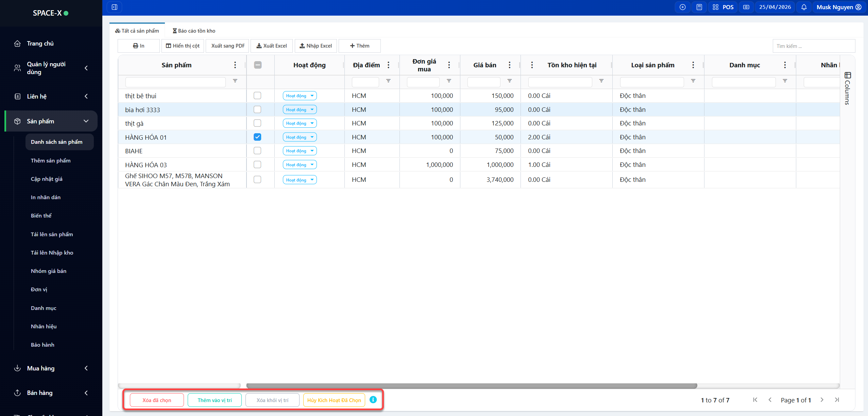868x416 pixels.
Task: Click the Xóa đã chọn button
Action: 157,400
